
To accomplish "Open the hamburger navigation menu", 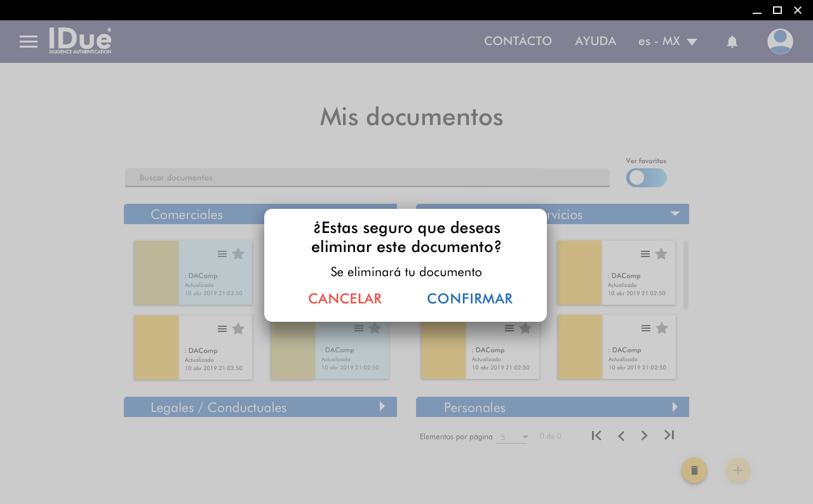I will point(29,42).
